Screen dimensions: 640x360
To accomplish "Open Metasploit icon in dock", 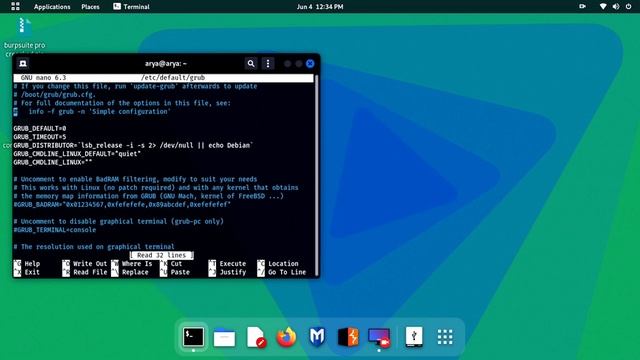I will click(x=317, y=337).
